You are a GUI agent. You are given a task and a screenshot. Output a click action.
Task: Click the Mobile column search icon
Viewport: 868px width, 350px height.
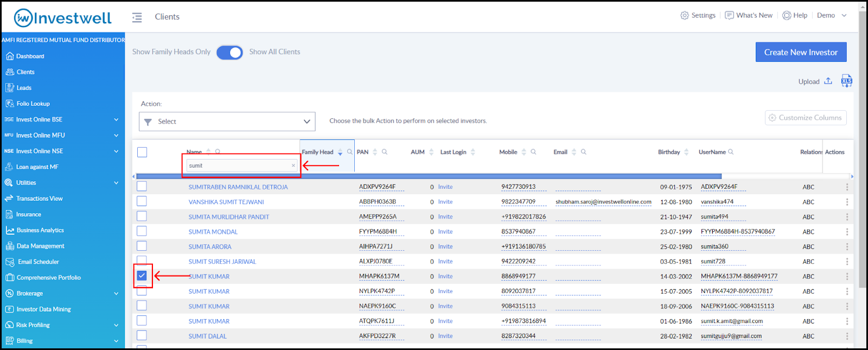click(x=533, y=152)
